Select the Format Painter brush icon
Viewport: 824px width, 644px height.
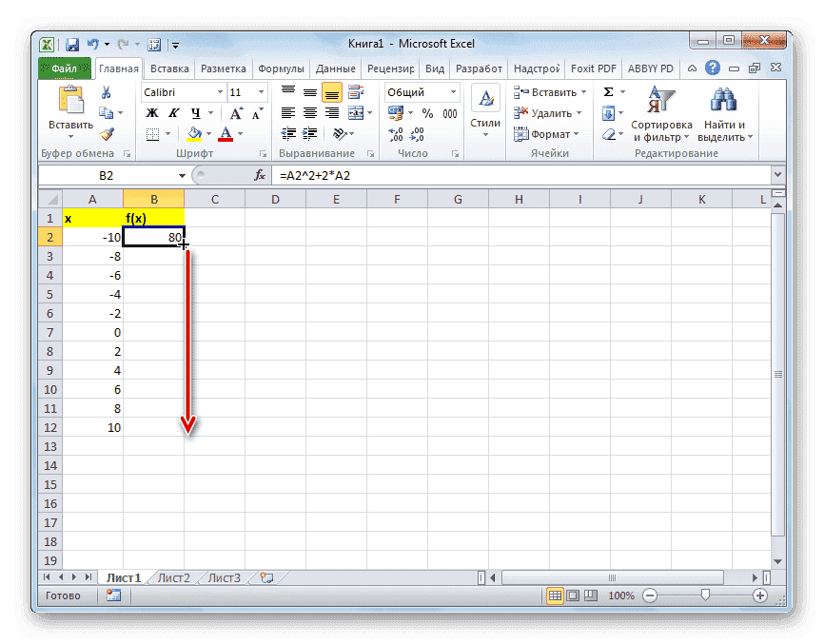pos(107,134)
